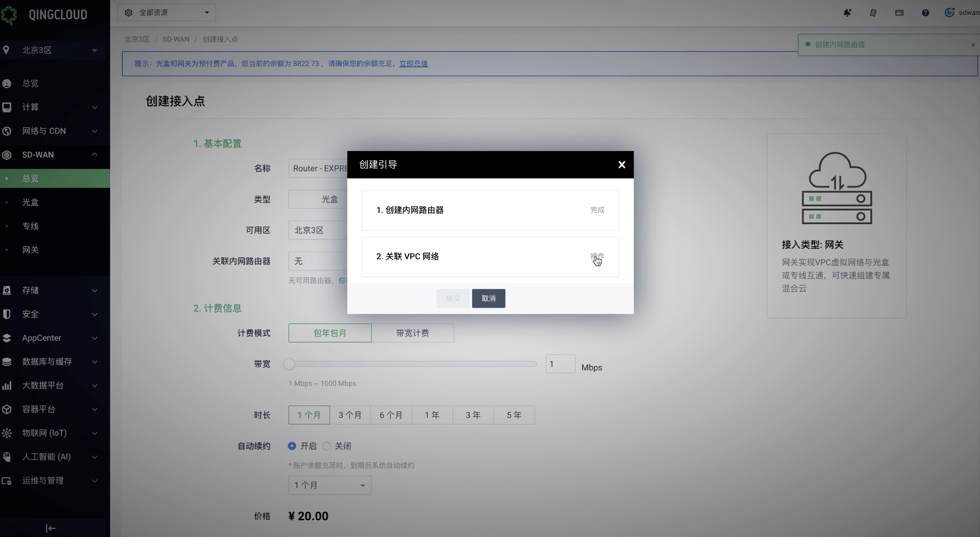
Task: Click the QingCloud logo icon
Action: (x=9, y=15)
